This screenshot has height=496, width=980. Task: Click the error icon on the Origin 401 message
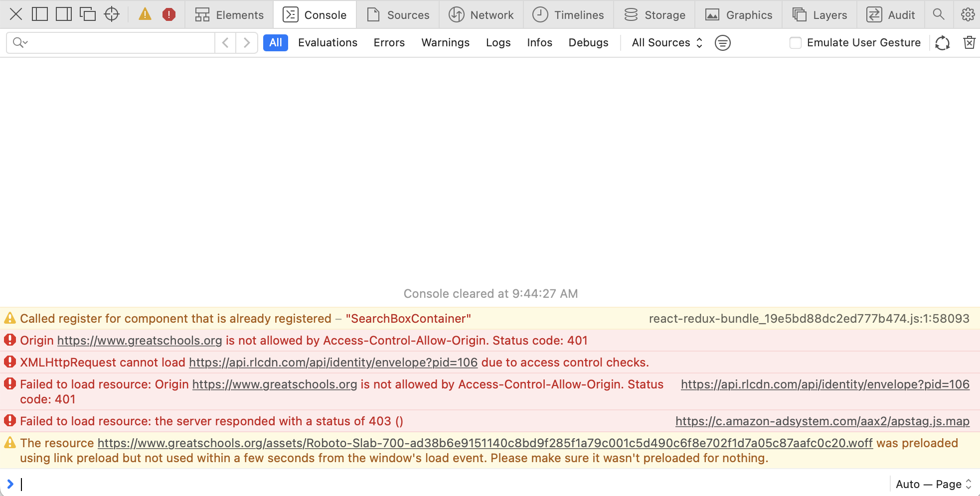[x=10, y=340]
